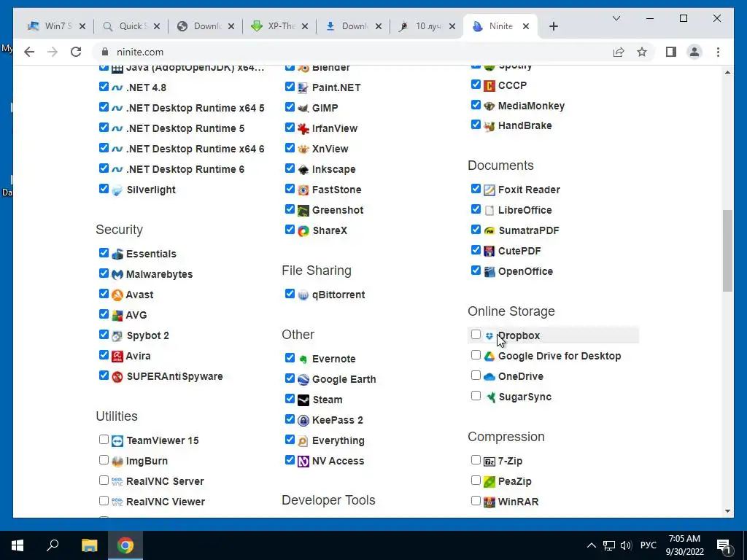Screen dimensions: 747x560
Task: Switch the РУС keyboard language indicator
Action: (x=649, y=545)
